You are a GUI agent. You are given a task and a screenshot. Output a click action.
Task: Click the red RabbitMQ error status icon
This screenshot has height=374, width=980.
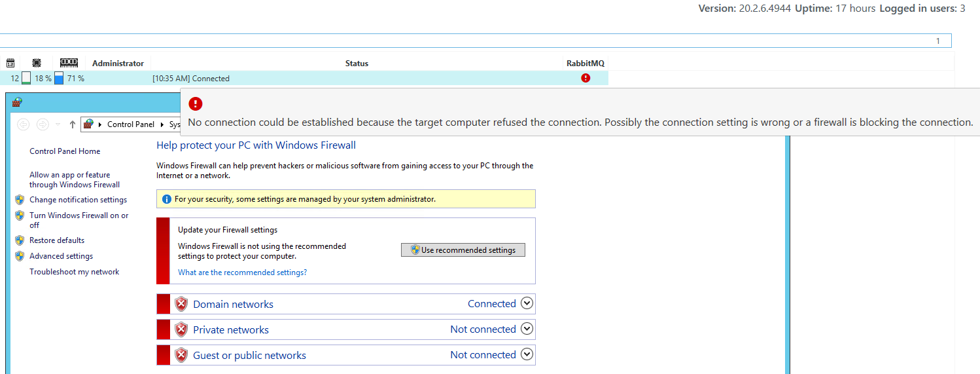point(586,78)
